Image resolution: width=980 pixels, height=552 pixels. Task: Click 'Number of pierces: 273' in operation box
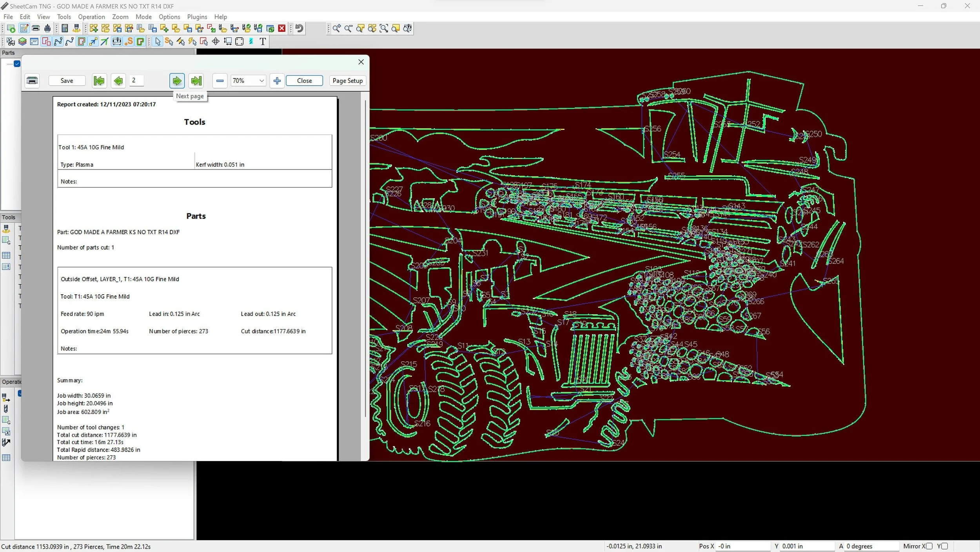pos(178,332)
